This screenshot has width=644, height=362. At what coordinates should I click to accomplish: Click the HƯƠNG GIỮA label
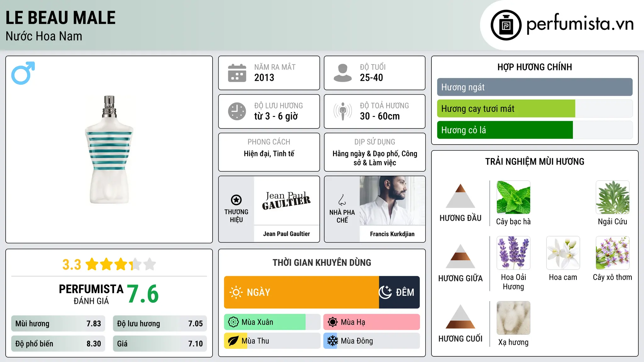pos(460,278)
